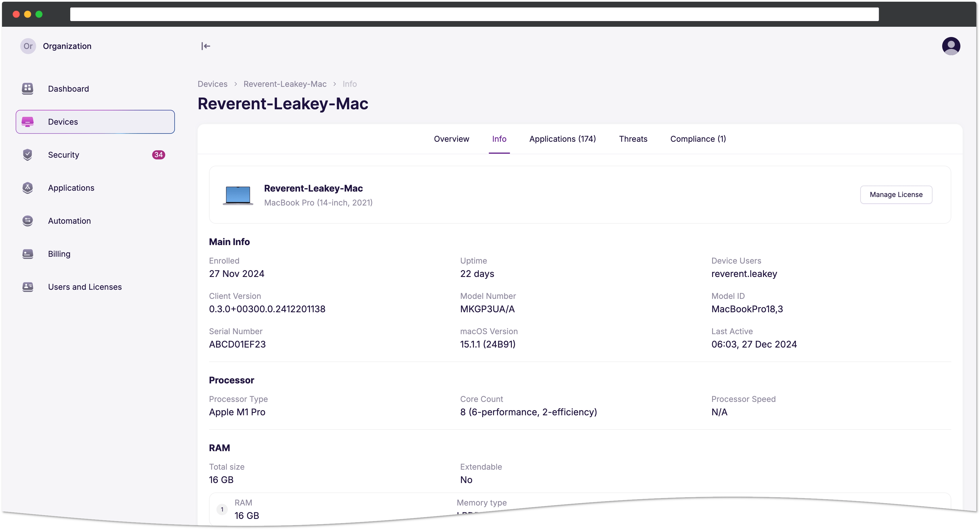Click the MacBook Pro (14-inch, 2021) subtitle

pyautogui.click(x=318, y=203)
